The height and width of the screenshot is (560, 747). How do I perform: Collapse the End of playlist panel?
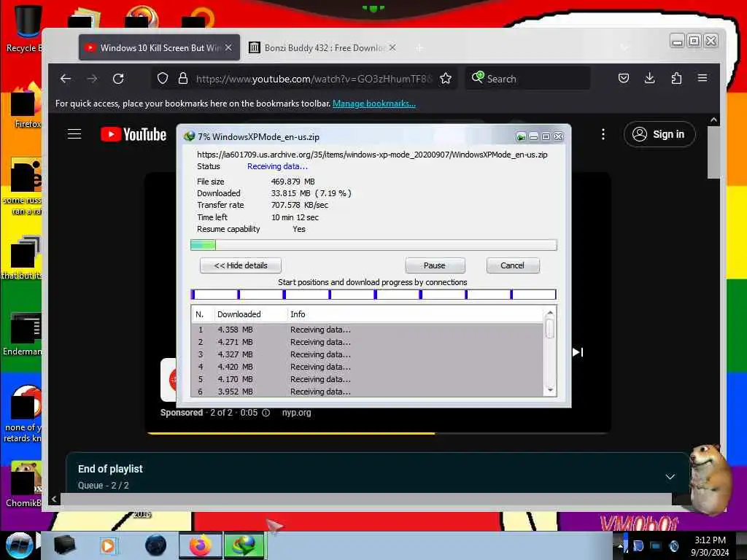click(x=670, y=477)
